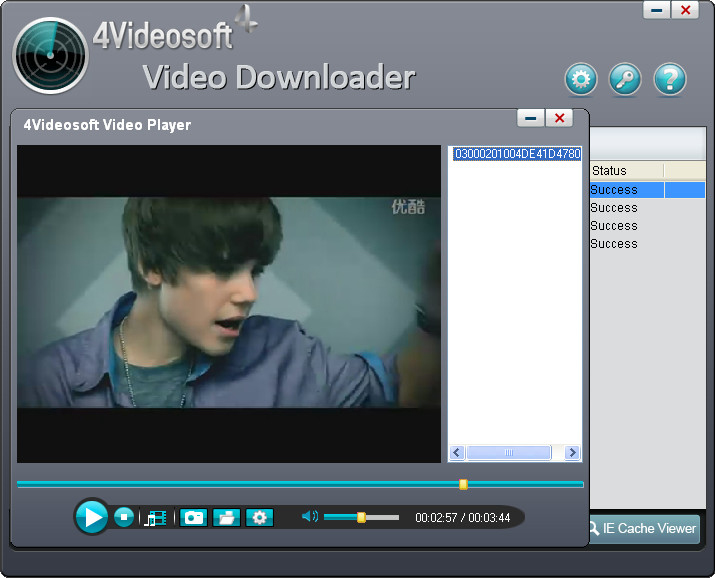Select playlist item 03000201004DE41D4780

click(516, 154)
